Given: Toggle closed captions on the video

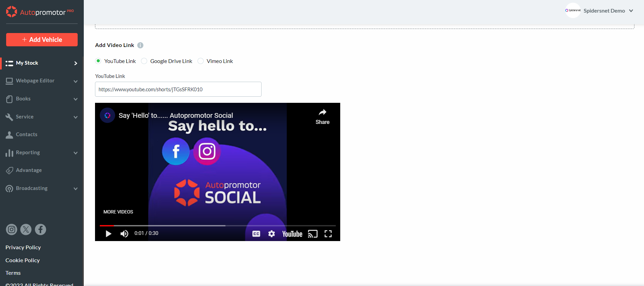Looking at the screenshot, I should [x=256, y=234].
